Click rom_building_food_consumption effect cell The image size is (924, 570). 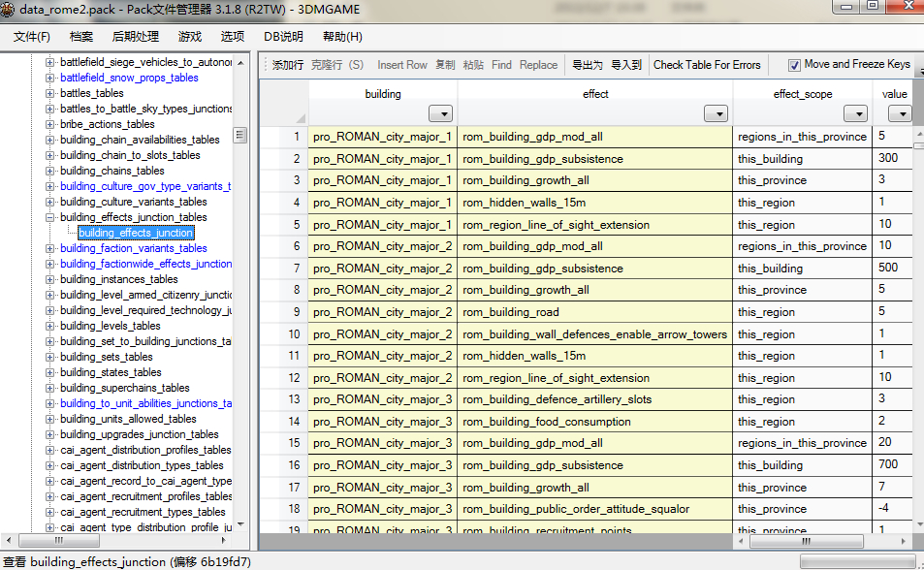pos(595,422)
